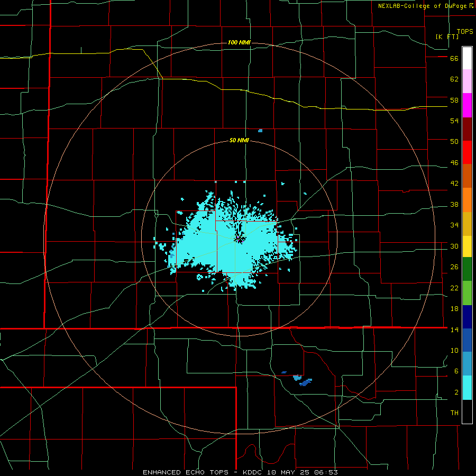Viewport: 476px width, 476px height.
Task: Click the '06:53' timestamp in footer
Action: point(326,472)
